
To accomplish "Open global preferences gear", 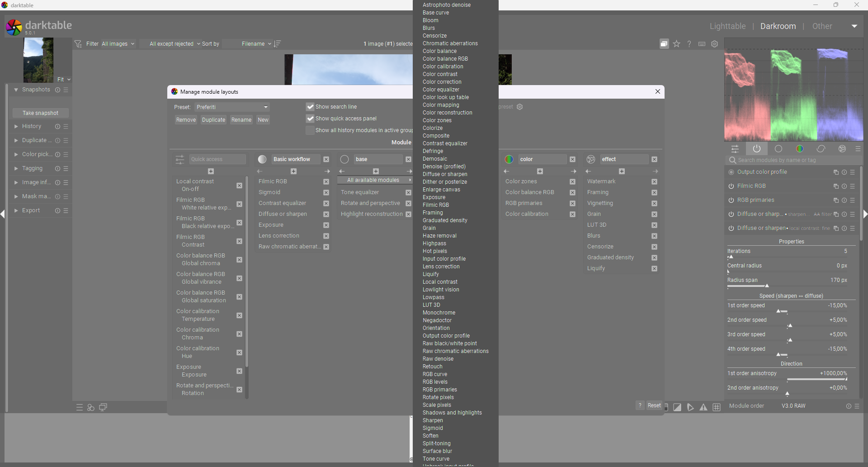I will pos(714,44).
